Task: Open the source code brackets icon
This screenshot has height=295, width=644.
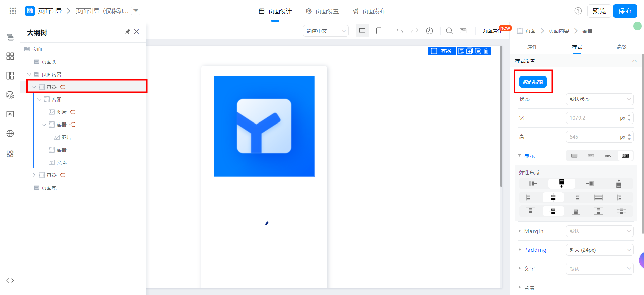Action: pos(10,280)
